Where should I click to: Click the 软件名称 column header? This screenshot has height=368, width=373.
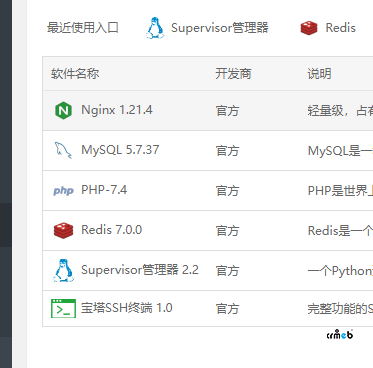pos(75,74)
